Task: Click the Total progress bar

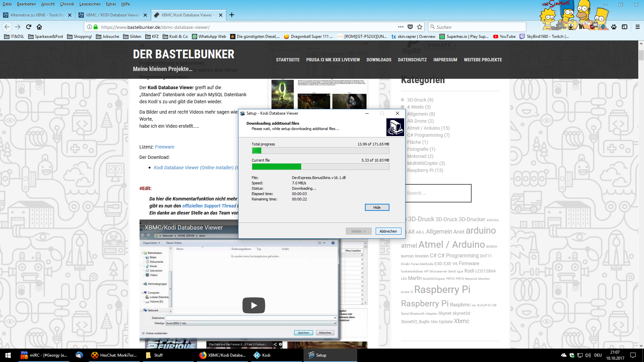Action: [320, 150]
